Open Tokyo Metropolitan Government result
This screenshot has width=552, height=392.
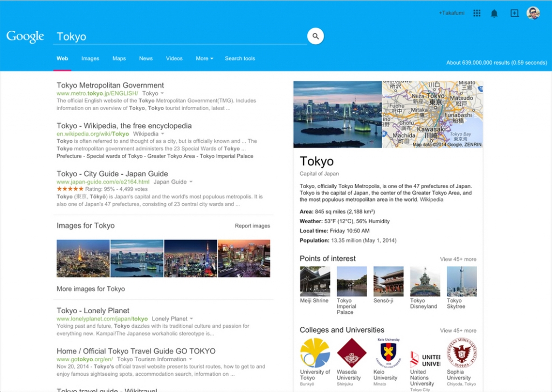[x=110, y=85]
